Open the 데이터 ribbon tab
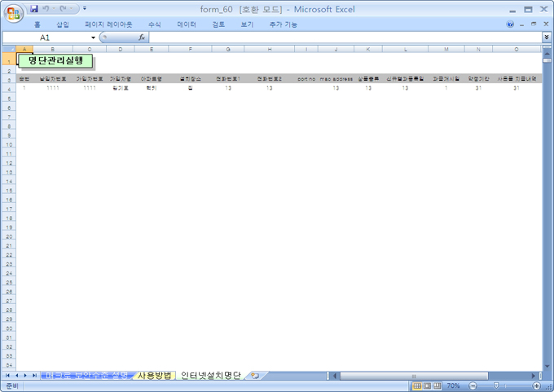The width and height of the screenshot is (554, 392). pyautogui.click(x=187, y=24)
